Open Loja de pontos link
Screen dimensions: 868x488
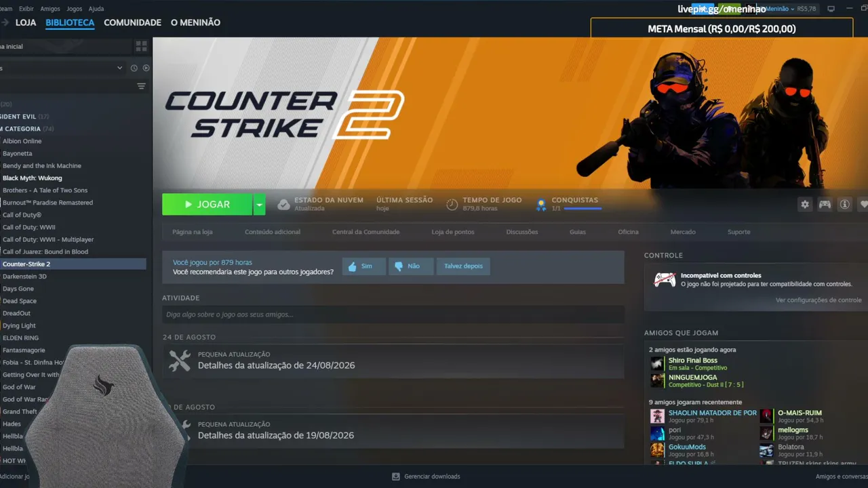click(x=453, y=232)
